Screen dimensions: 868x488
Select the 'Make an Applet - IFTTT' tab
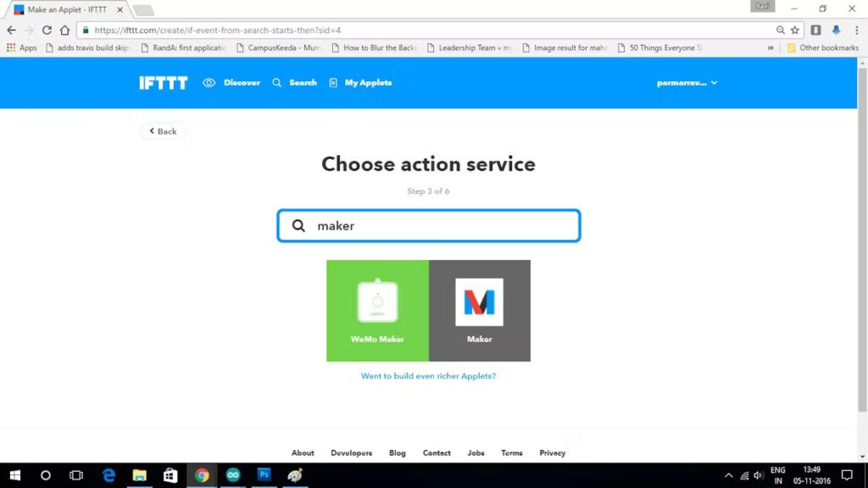coord(66,10)
